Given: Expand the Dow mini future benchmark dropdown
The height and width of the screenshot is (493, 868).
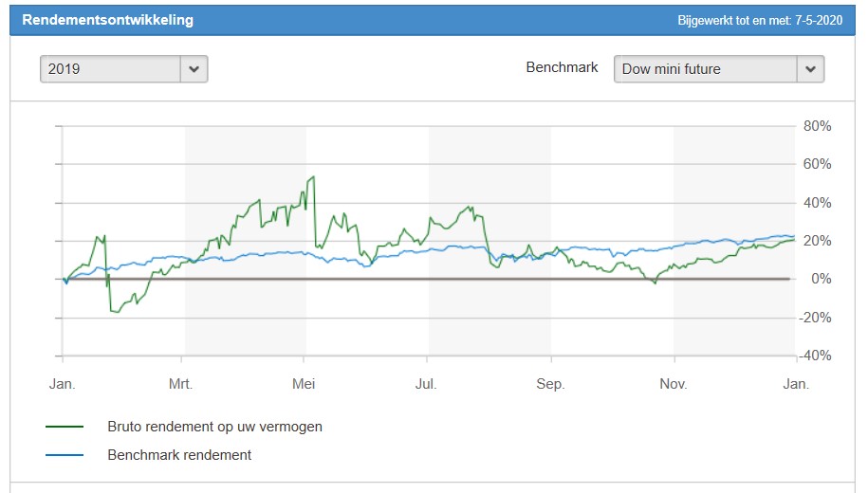Looking at the screenshot, I should 706,69.
